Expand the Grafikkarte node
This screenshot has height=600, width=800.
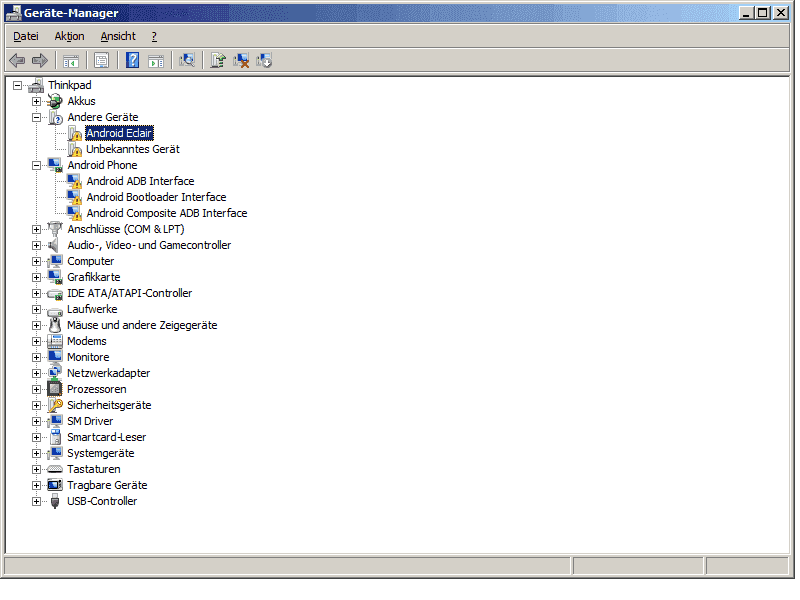pos(36,278)
